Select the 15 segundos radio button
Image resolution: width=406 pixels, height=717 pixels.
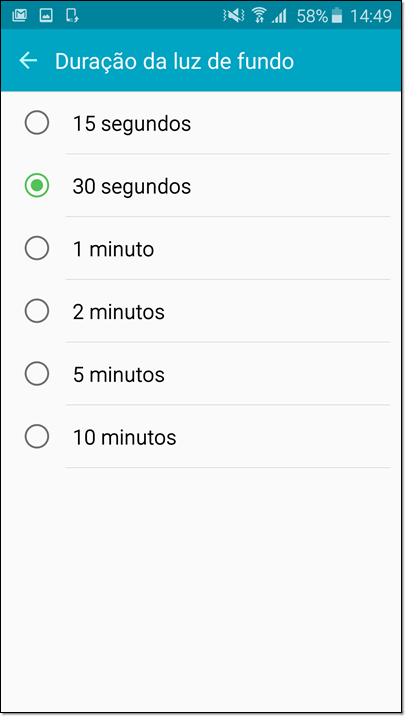click(x=37, y=123)
